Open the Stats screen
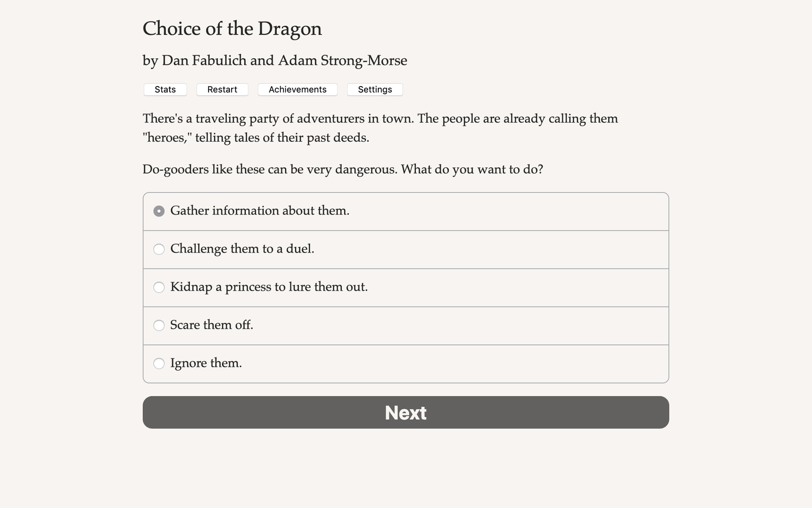 coord(165,89)
